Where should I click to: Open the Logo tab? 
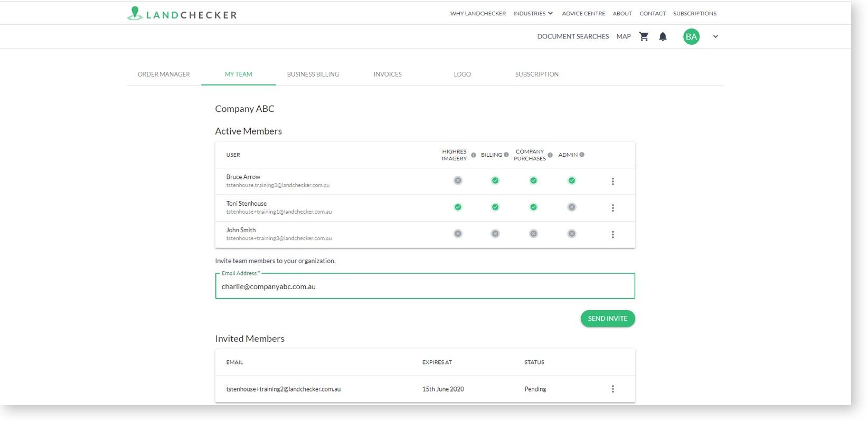(463, 74)
